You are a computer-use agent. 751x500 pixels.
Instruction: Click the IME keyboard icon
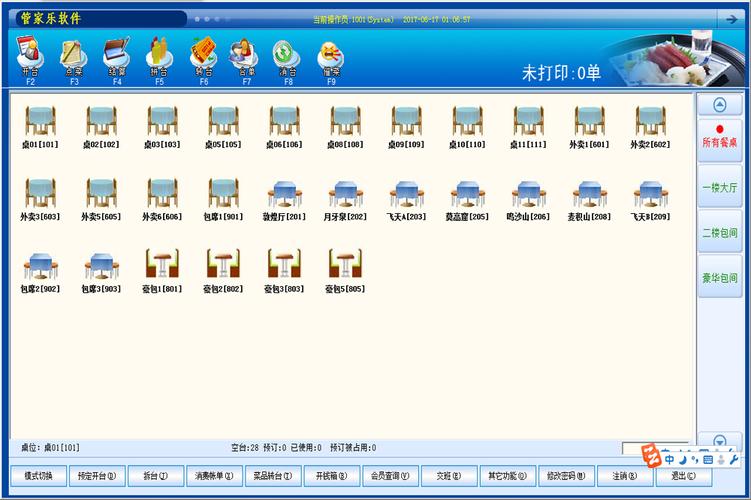tap(708, 460)
